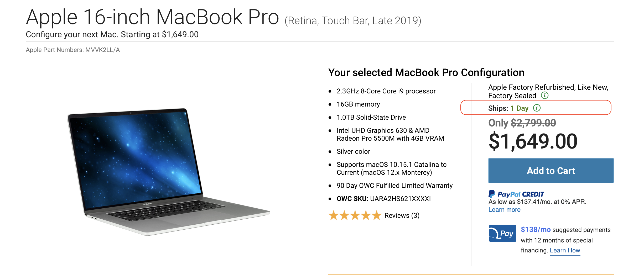The image size is (644, 275).
Task: Click the blue Pay financing badge
Action: tap(502, 233)
